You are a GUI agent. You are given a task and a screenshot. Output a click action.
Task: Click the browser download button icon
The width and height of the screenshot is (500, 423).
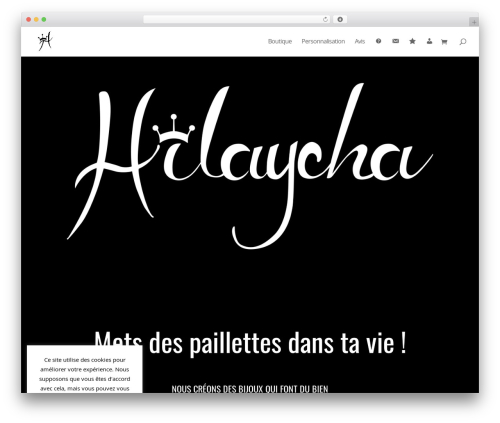point(340,20)
